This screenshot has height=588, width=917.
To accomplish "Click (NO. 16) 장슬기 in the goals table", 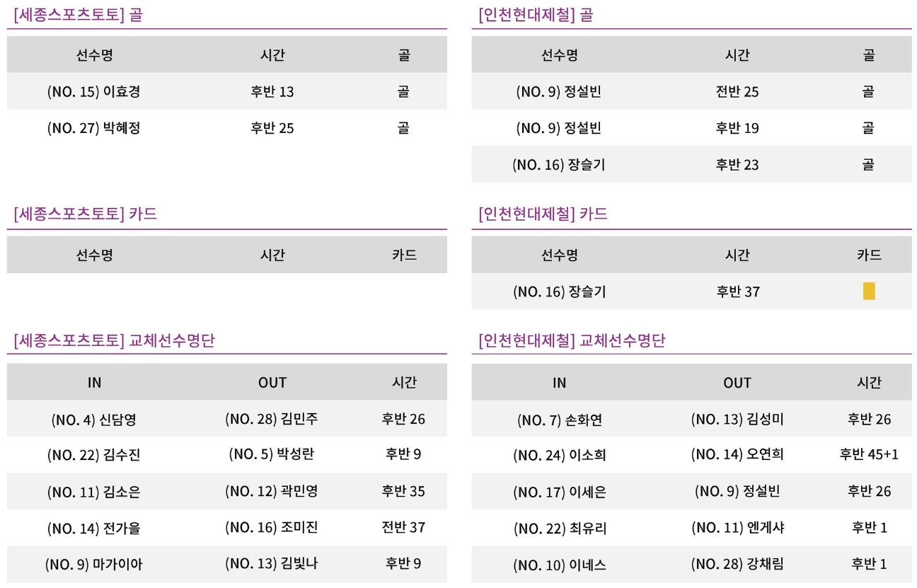I will 559,165.
